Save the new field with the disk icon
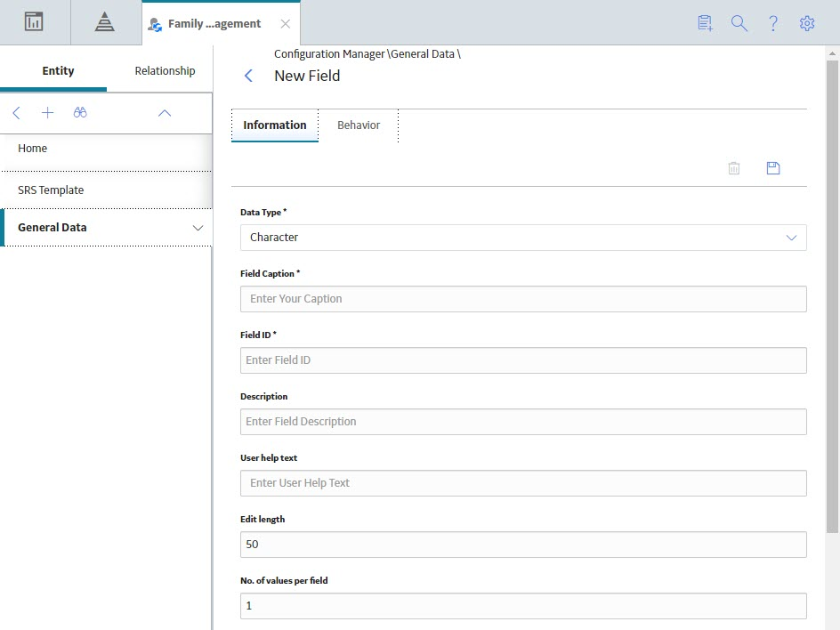 (x=773, y=168)
